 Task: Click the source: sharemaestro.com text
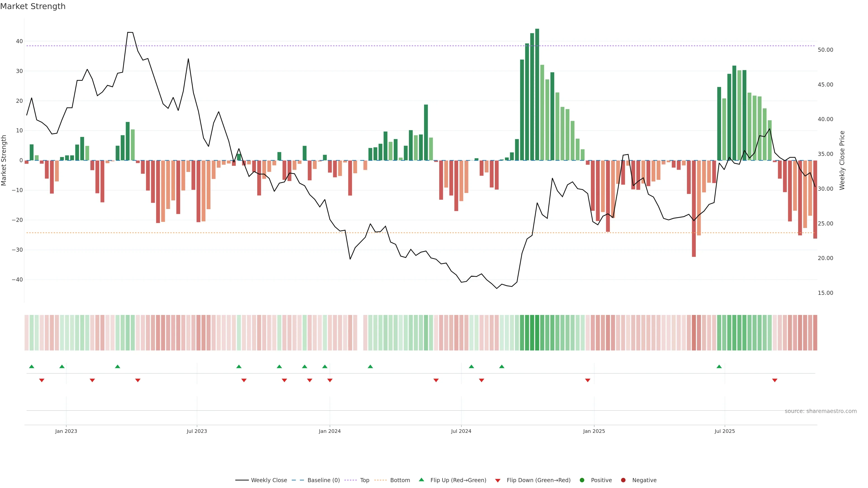(821, 411)
